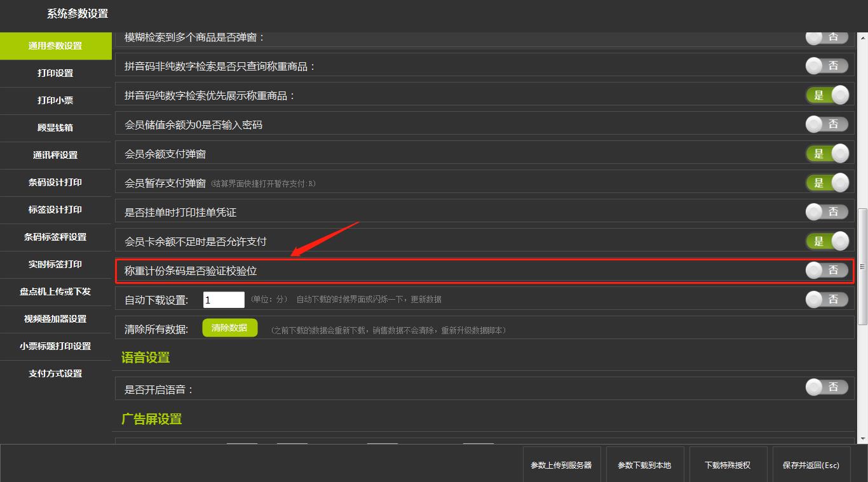Open 支付方式设置 sidebar item
This screenshot has height=482, width=868.
[55, 373]
